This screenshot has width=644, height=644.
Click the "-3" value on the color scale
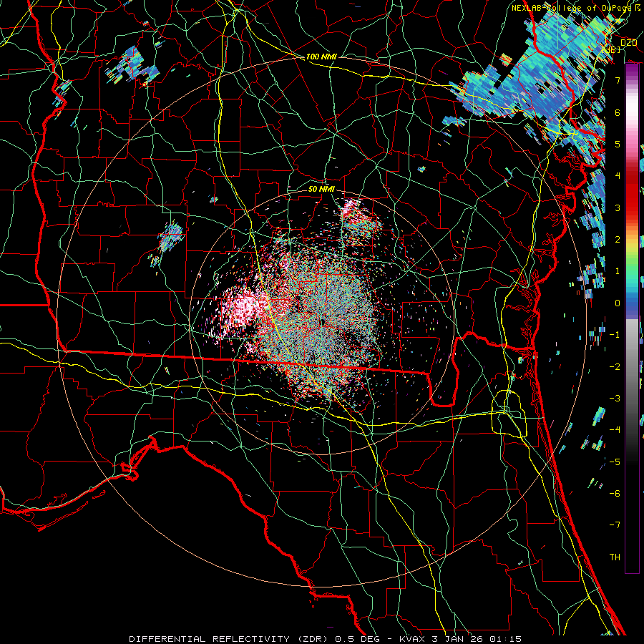click(x=615, y=399)
